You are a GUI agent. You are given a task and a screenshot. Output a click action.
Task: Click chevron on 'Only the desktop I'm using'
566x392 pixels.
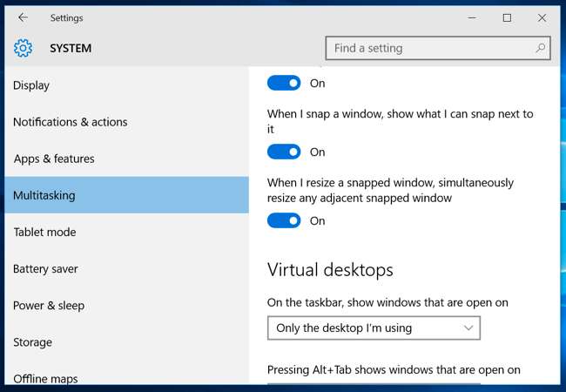(x=468, y=328)
